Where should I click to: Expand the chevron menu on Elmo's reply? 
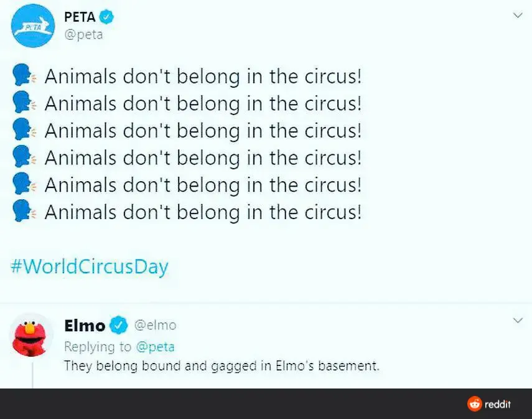pos(517,321)
